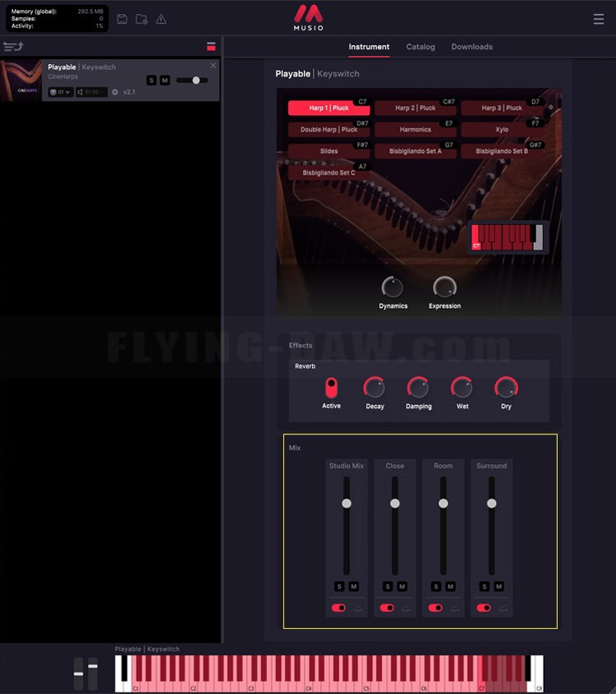The image size is (616, 694).
Task: Click the Surround mic fader handle
Action: coord(491,503)
